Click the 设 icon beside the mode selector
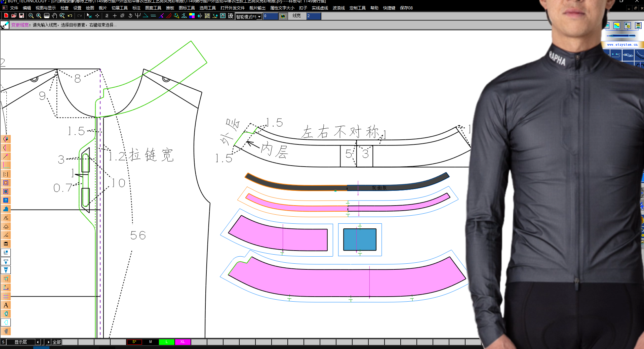 (230, 15)
